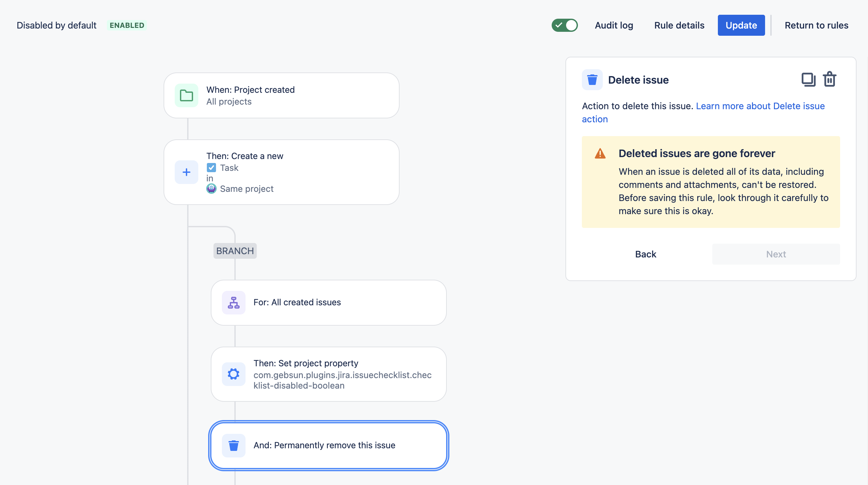Click trash icon on Permanently remove step
Screen dimensions: 868x485
[x=233, y=445]
